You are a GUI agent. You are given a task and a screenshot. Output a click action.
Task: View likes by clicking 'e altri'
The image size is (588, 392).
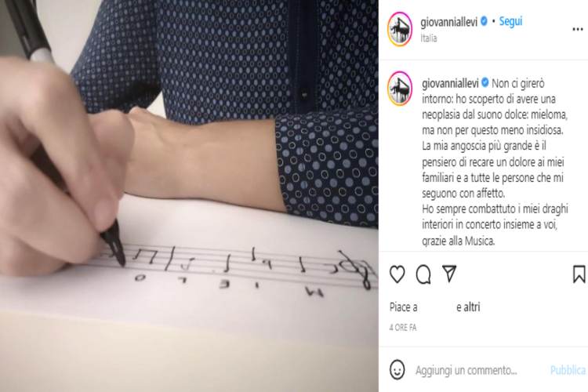click(468, 307)
